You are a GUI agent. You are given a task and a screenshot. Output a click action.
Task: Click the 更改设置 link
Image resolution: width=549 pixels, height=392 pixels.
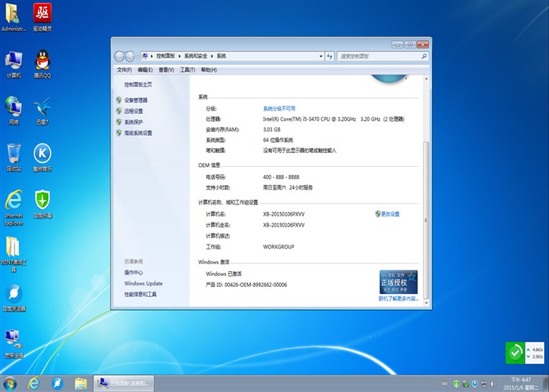click(390, 214)
